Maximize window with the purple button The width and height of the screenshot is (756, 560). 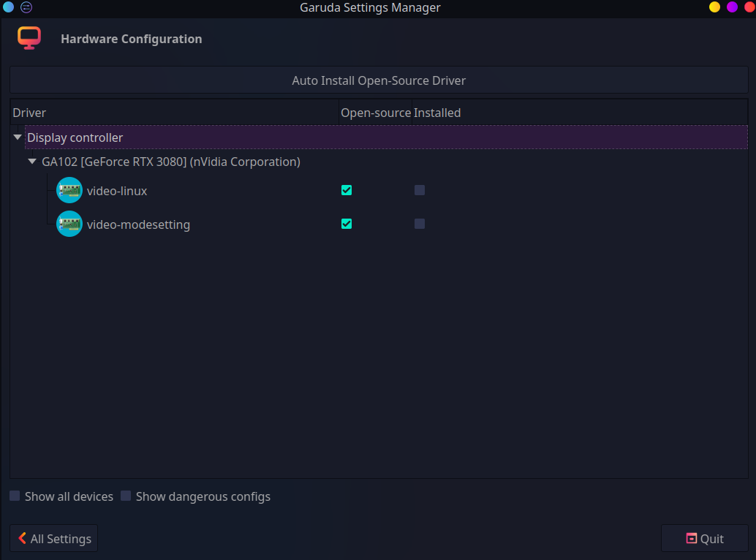(732, 7)
